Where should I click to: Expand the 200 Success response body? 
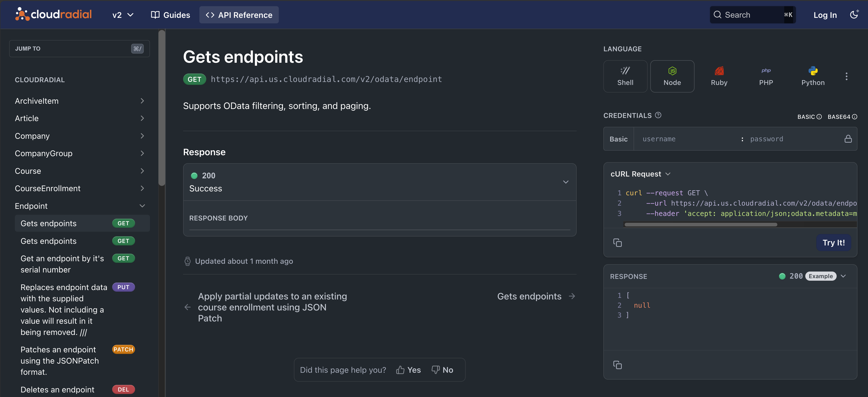pyautogui.click(x=565, y=182)
